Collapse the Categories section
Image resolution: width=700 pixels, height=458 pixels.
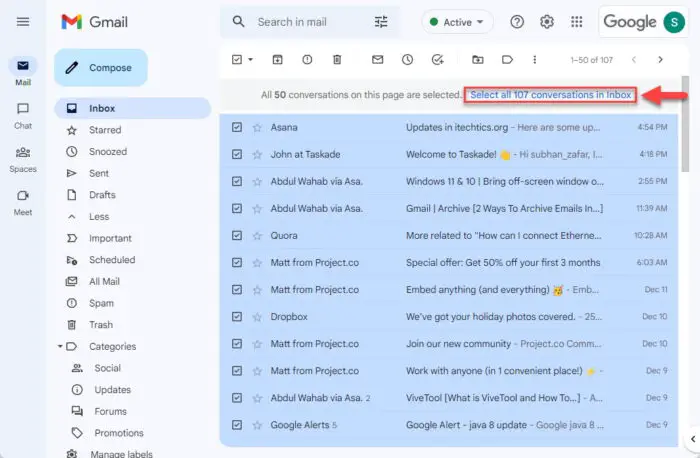(59, 347)
